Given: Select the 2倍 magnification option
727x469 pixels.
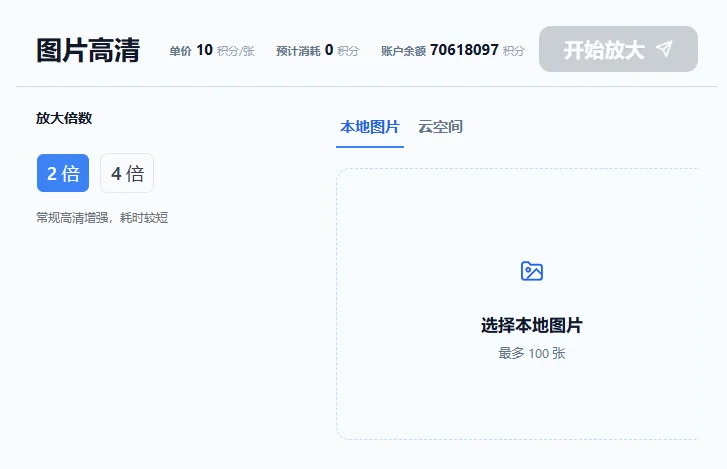Looking at the screenshot, I should pos(63,173).
